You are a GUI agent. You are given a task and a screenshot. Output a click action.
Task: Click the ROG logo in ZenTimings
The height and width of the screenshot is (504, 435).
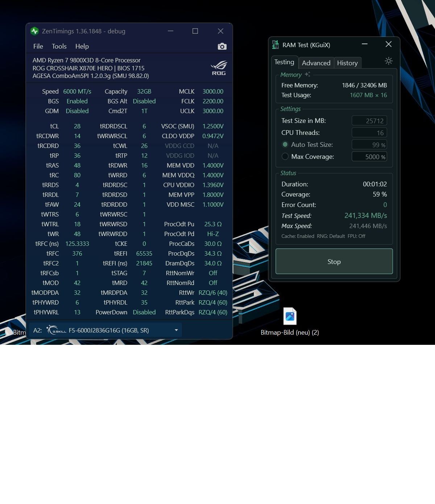[219, 68]
